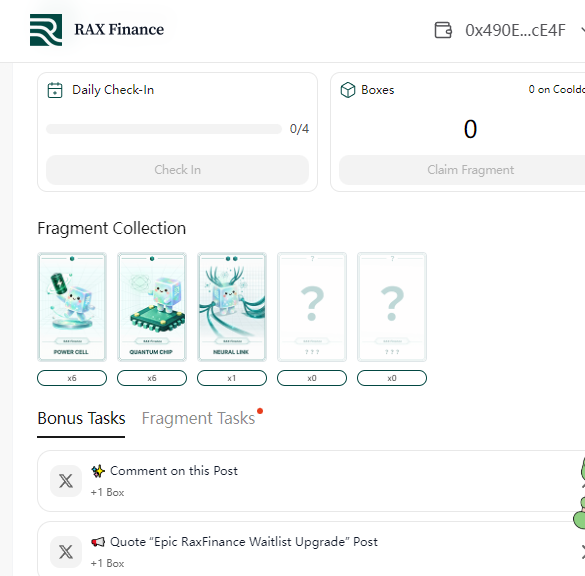585x576 pixels.
Task: Select the Quantum Chip fragment card
Action: 152,307
